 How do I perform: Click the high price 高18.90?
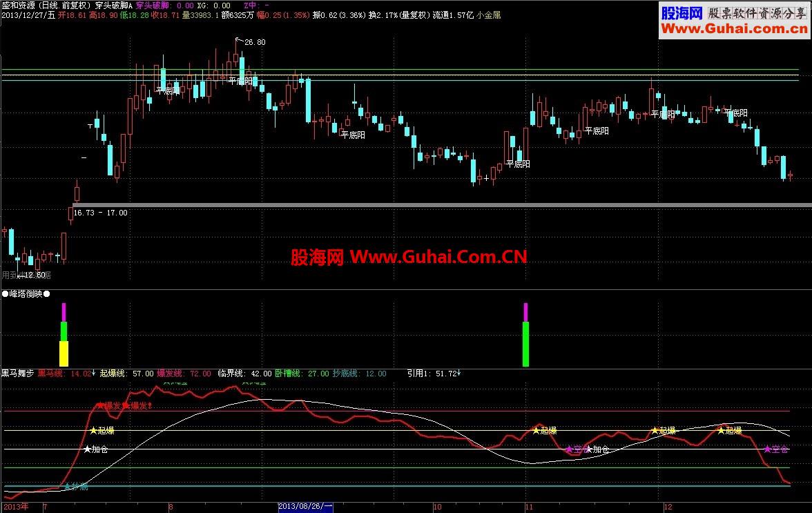[103, 15]
